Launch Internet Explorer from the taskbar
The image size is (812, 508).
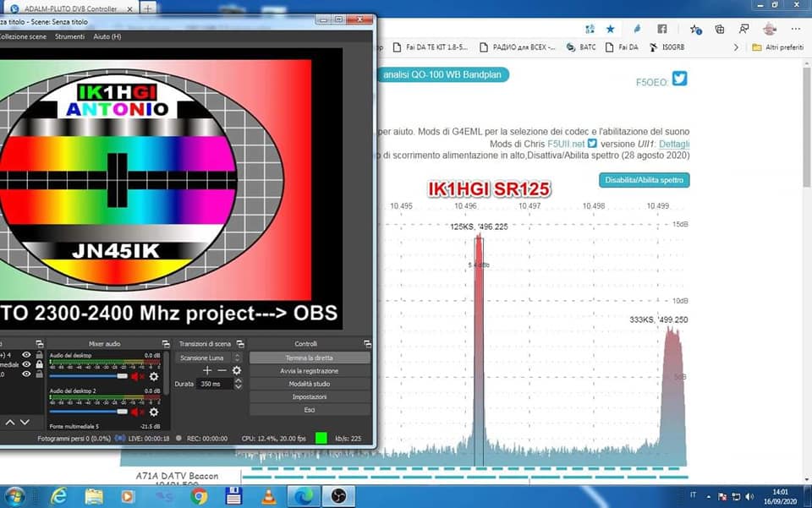point(58,497)
